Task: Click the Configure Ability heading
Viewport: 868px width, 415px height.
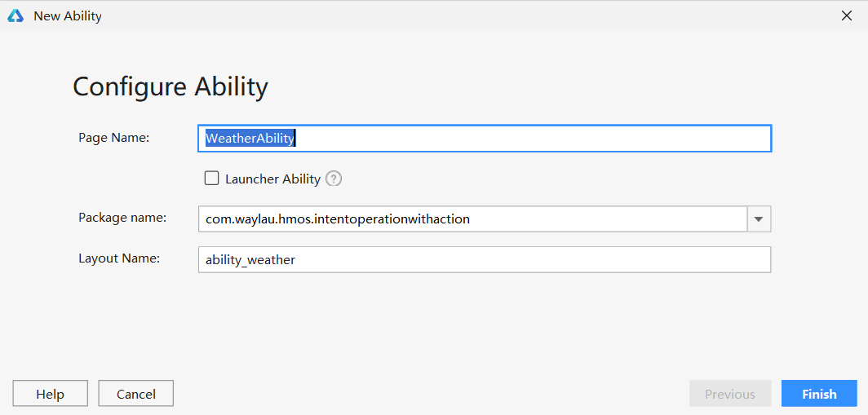Action: coord(170,86)
